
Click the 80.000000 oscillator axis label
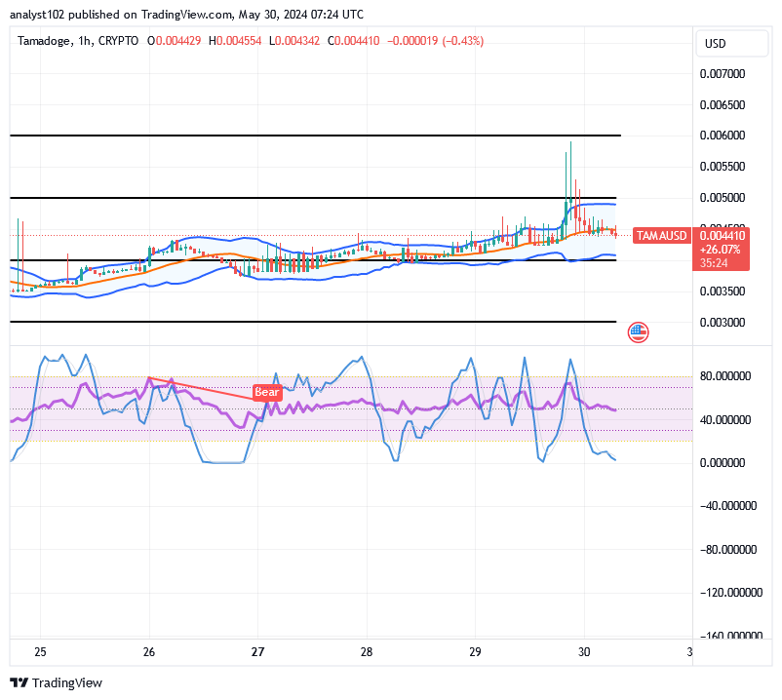click(x=725, y=376)
